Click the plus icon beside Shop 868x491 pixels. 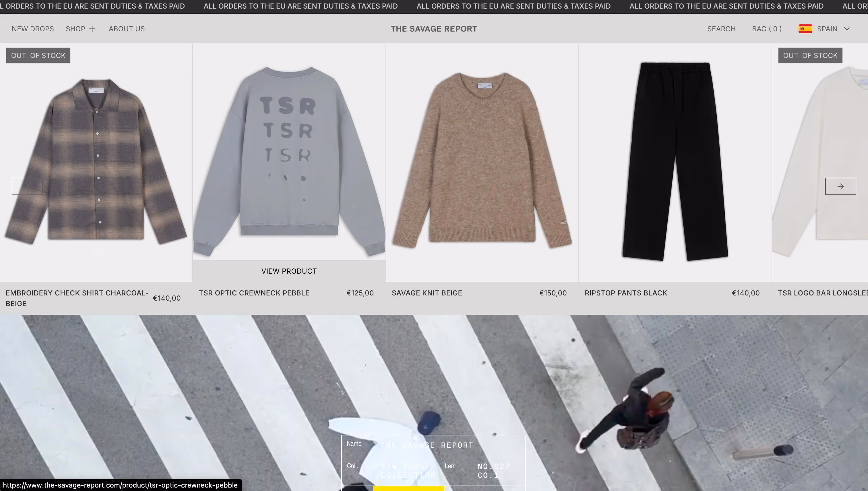92,29
